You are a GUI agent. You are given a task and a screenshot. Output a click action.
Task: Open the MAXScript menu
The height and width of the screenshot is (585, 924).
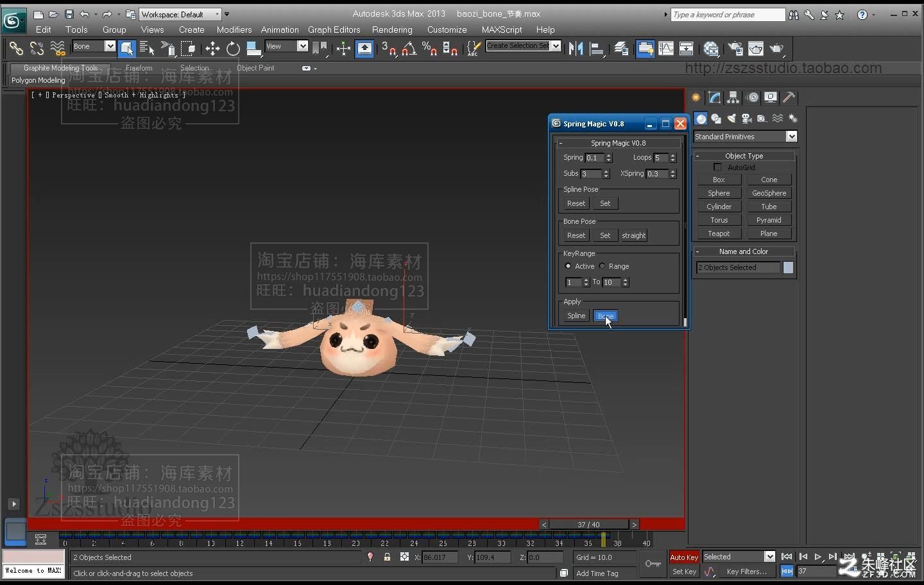(502, 30)
